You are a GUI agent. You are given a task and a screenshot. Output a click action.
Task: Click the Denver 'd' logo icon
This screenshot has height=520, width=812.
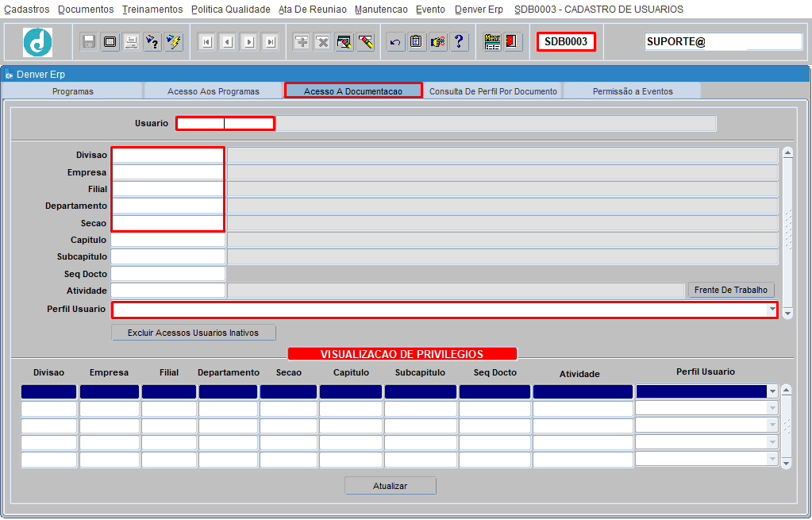click(37, 42)
